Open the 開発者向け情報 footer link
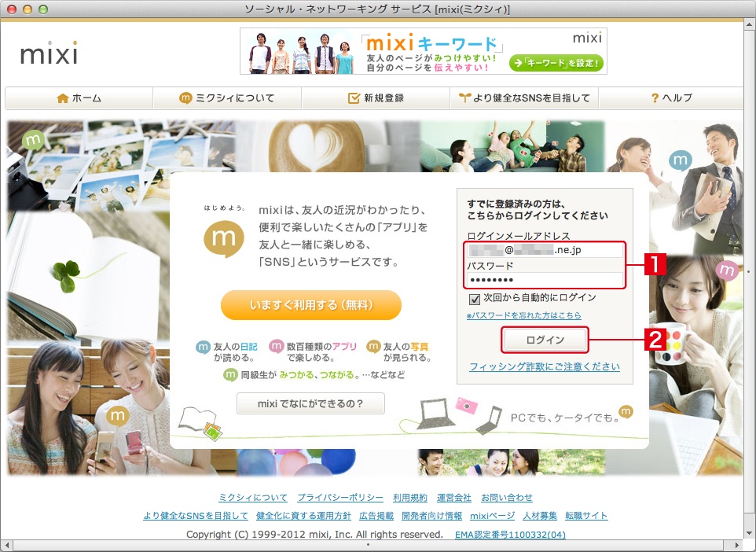Viewport: 756px width, 552px height. (x=432, y=516)
